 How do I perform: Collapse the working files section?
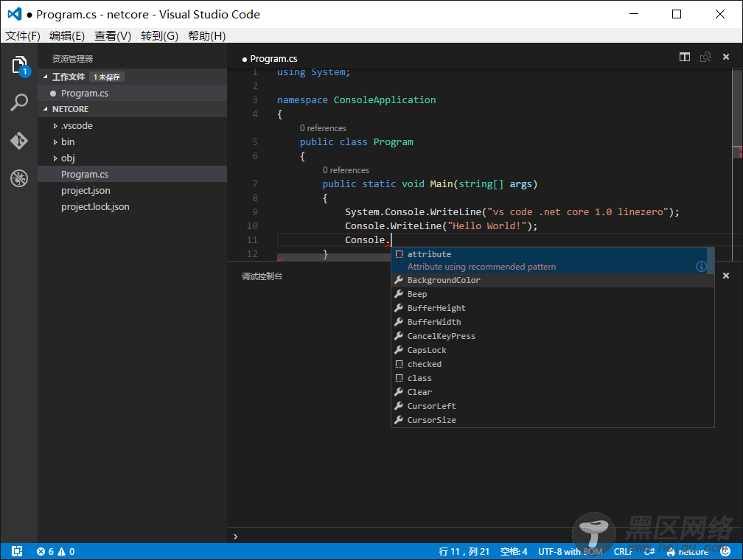[x=46, y=77]
